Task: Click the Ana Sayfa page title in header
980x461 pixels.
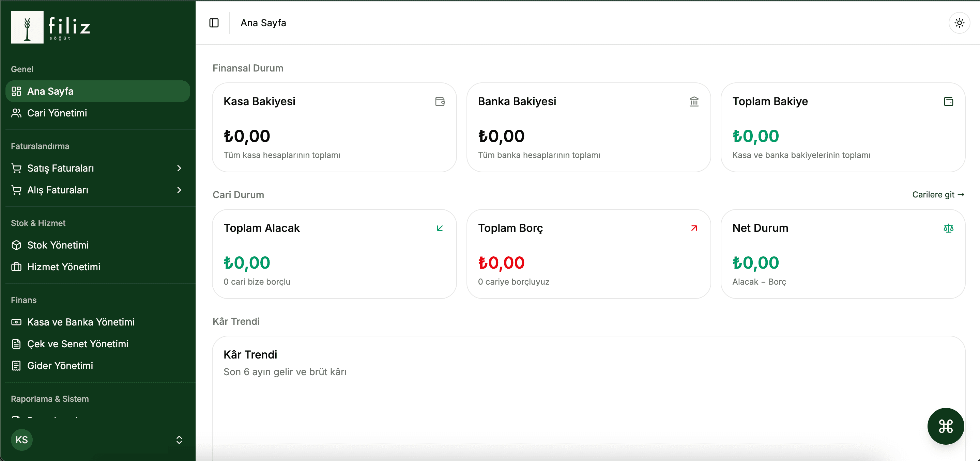Action: pyautogui.click(x=263, y=23)
